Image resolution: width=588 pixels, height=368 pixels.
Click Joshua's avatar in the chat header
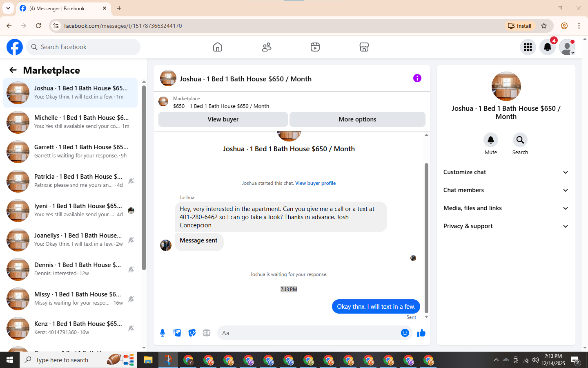point(168,78)
